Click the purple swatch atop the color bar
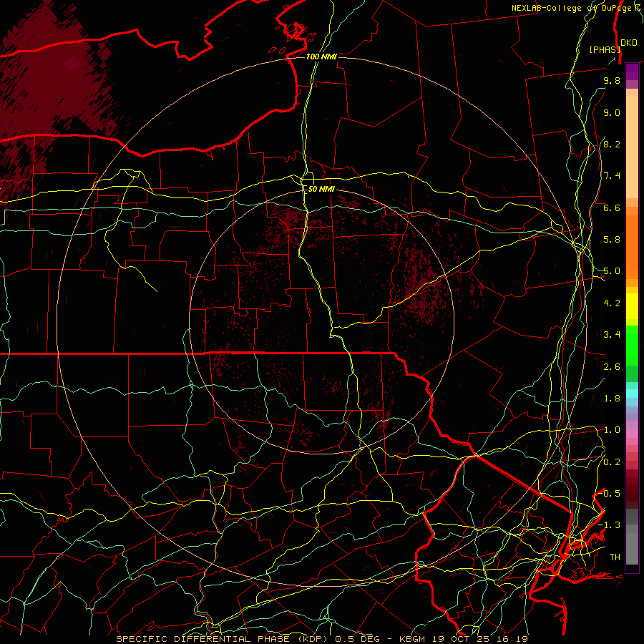Image resolution: width=644 pixels, height=644 pixels. (x=632, y=72)
